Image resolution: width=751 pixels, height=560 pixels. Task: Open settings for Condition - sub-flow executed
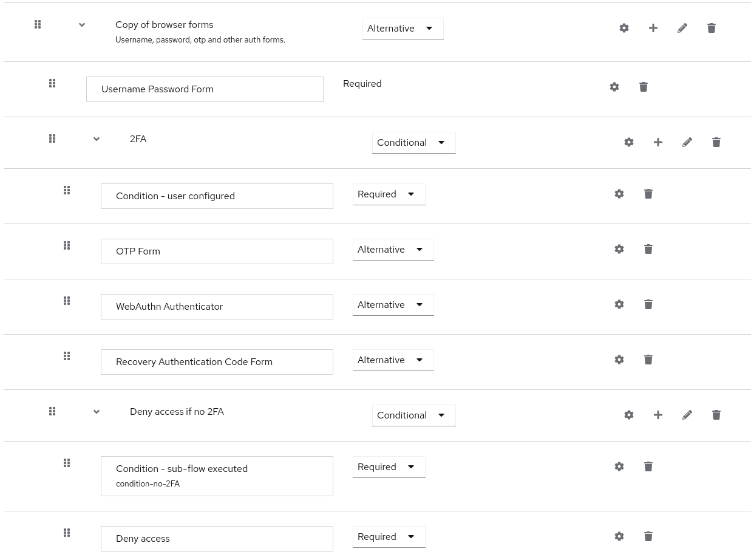[619, 466]
